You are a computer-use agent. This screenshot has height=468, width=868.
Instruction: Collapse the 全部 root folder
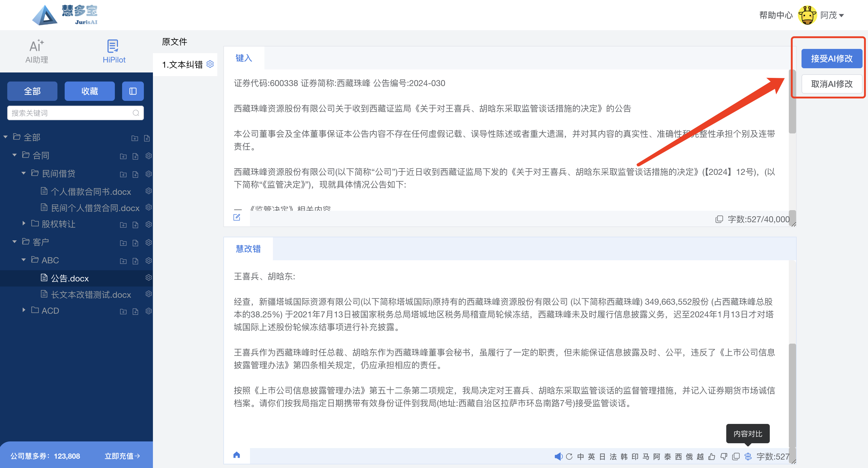[5, 137]
